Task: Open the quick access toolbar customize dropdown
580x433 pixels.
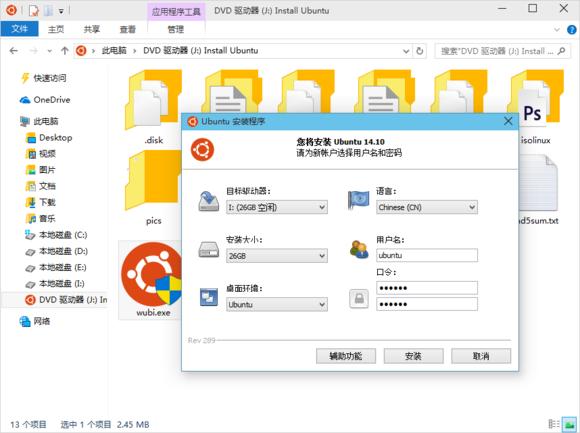Action: [x=61, y=11]
